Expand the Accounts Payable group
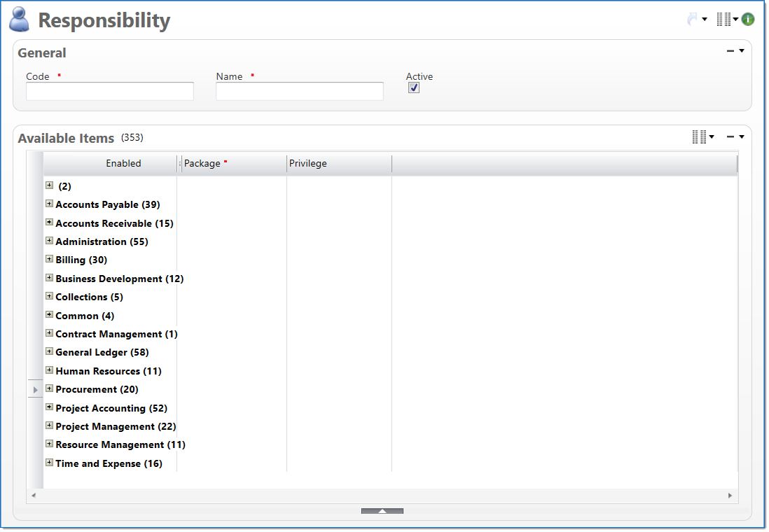Viewport: 769px width, 532px height. click(49, 204)
